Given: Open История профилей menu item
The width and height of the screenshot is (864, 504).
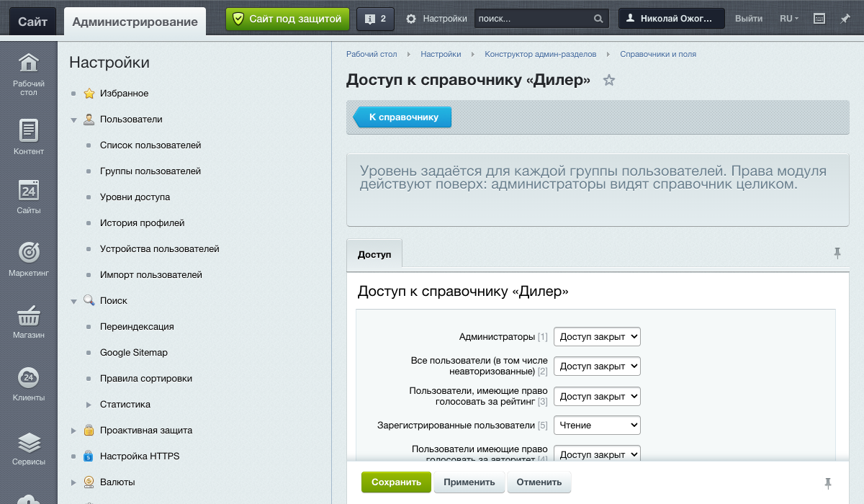Looking at the screenshot, I should pyautogui.click(x=143, y=223).
